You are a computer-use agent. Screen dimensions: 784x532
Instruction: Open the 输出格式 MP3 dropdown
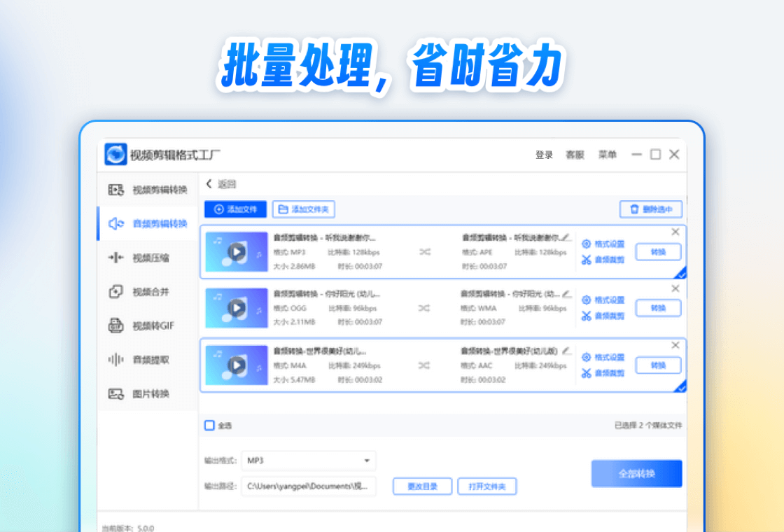click(x=309, y=461)
